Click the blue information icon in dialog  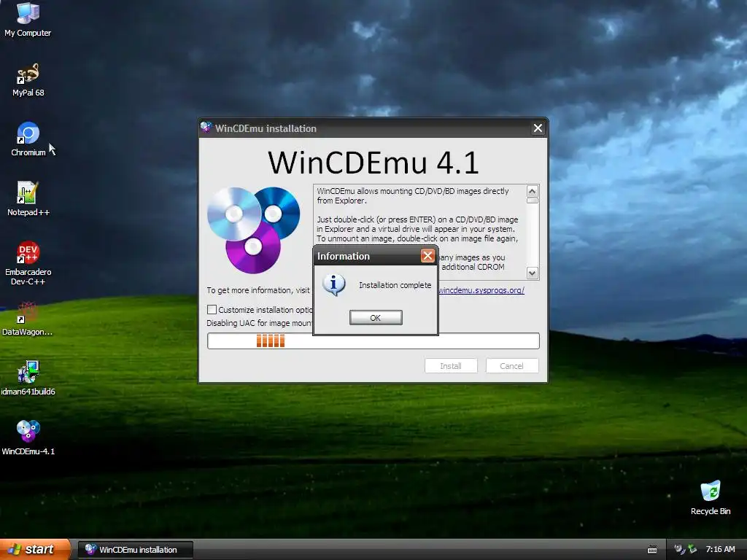coord(333,285)
